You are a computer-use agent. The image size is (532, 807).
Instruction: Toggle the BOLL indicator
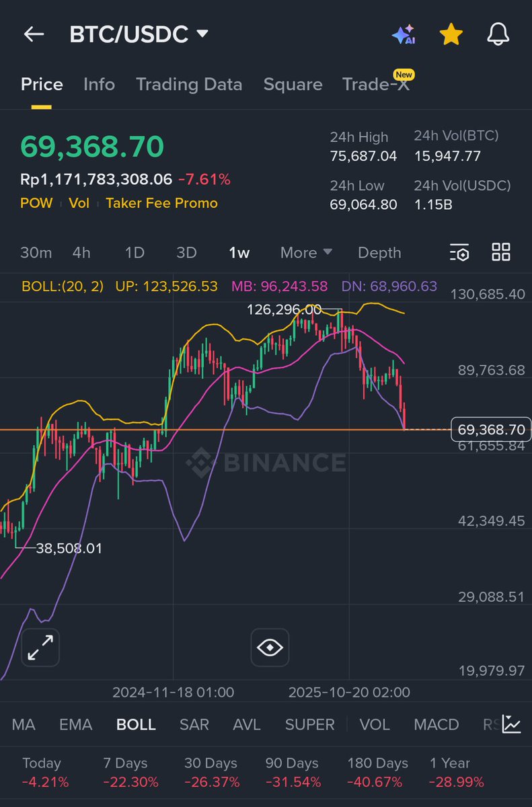coord(136,724)
